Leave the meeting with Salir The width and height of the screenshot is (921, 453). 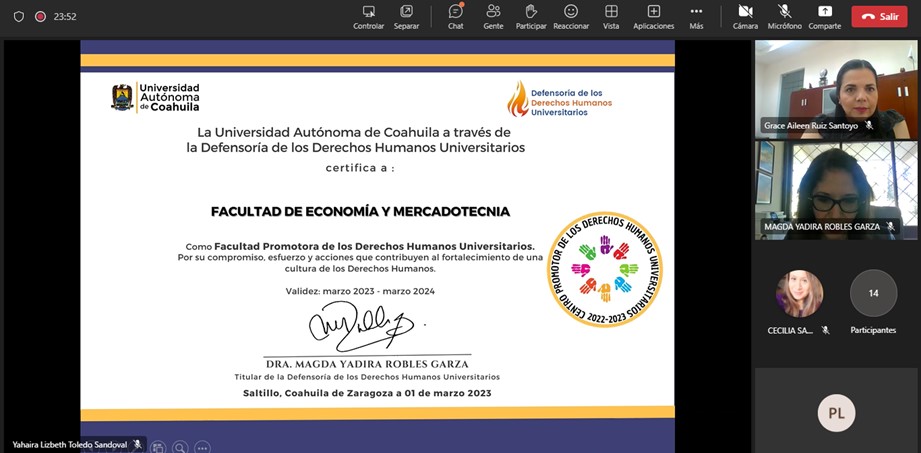click(x=879, y=16)
